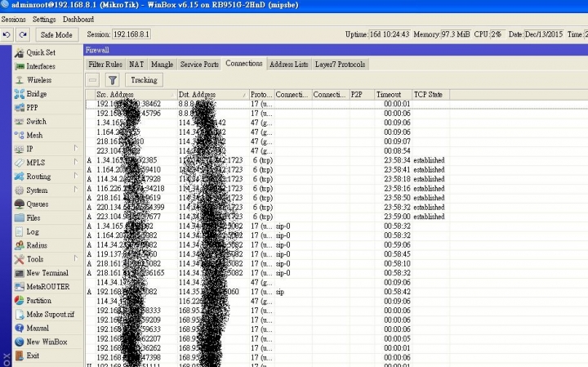Sort by Timeout column header
The height and width of the screenshot is (367, 588).
[x=393, y=95]
